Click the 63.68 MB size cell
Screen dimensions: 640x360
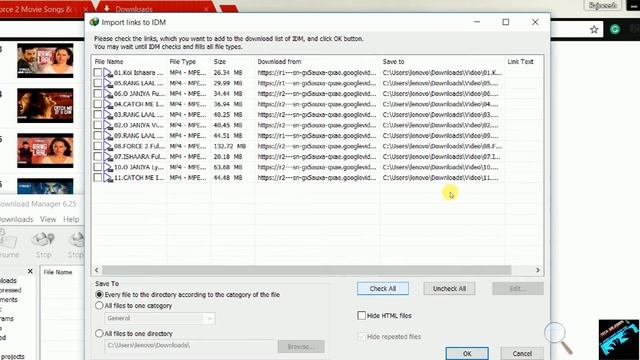click(x=228, y=167)
